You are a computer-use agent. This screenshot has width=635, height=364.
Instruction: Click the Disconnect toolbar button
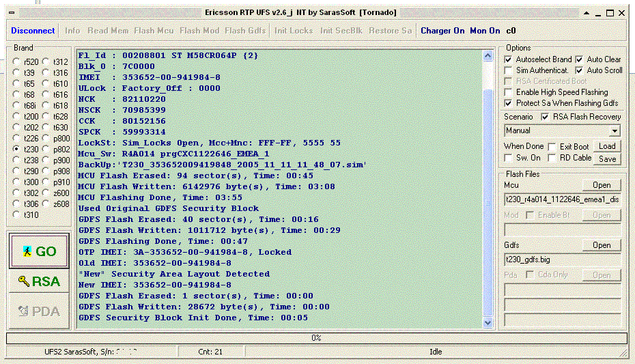click(33, 31)
